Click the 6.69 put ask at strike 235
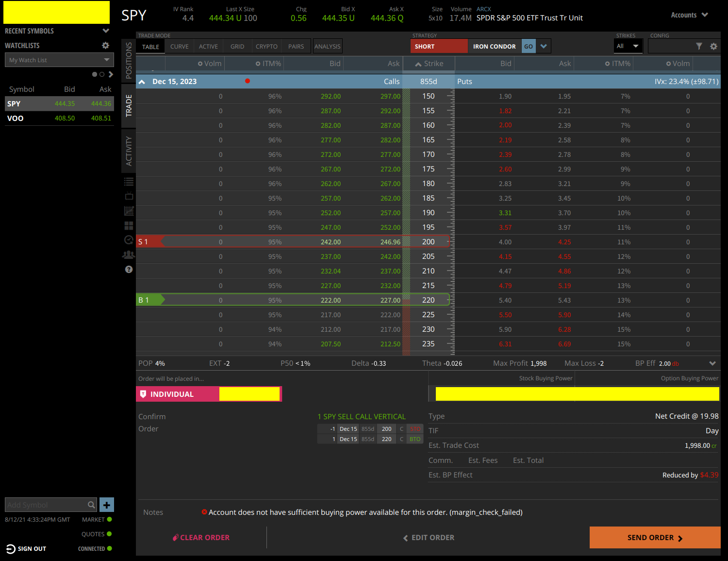Viewport: 728px width, 561px height. (564, 344)
